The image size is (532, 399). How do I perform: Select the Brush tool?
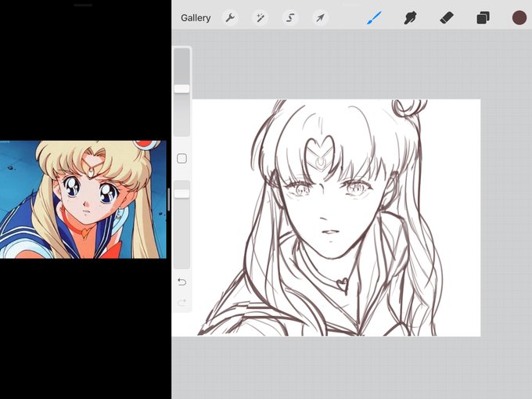pyautogui.click(x=374, y=18)
